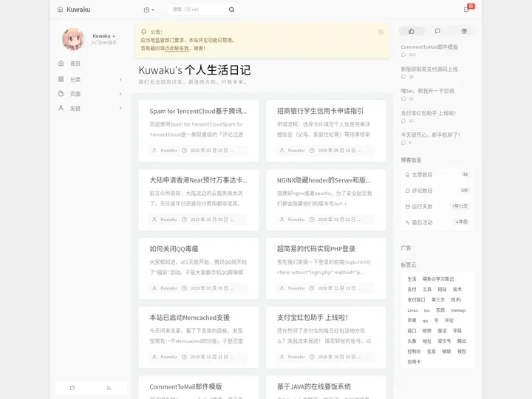
Task: Go to 首页 in the sidebar
Action: [75, 64]
